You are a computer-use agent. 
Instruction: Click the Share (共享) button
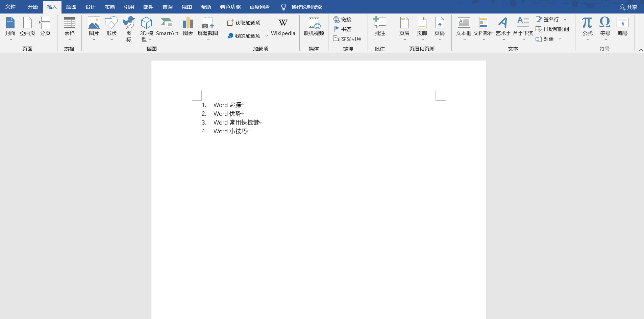pyautogui.click(x=628, y=7)
